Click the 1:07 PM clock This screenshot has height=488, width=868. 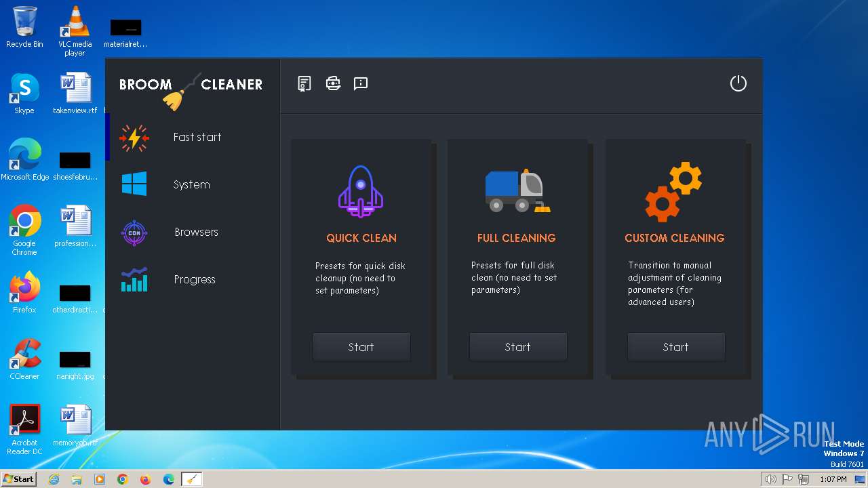coord(833,479)
